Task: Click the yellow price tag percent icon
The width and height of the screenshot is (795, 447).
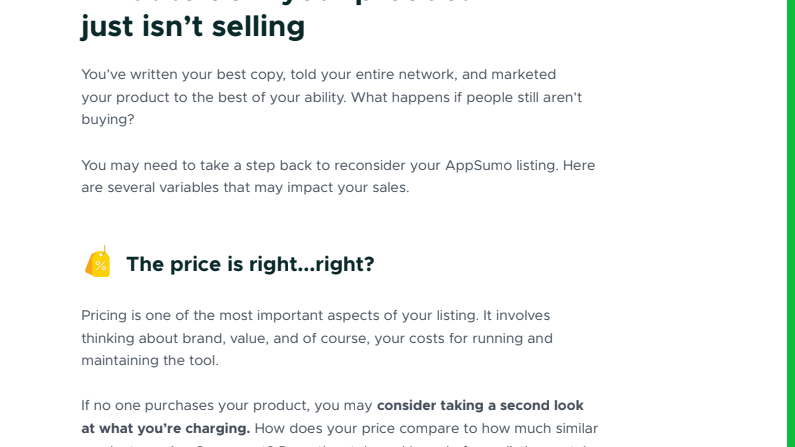Action: point(98,262)
